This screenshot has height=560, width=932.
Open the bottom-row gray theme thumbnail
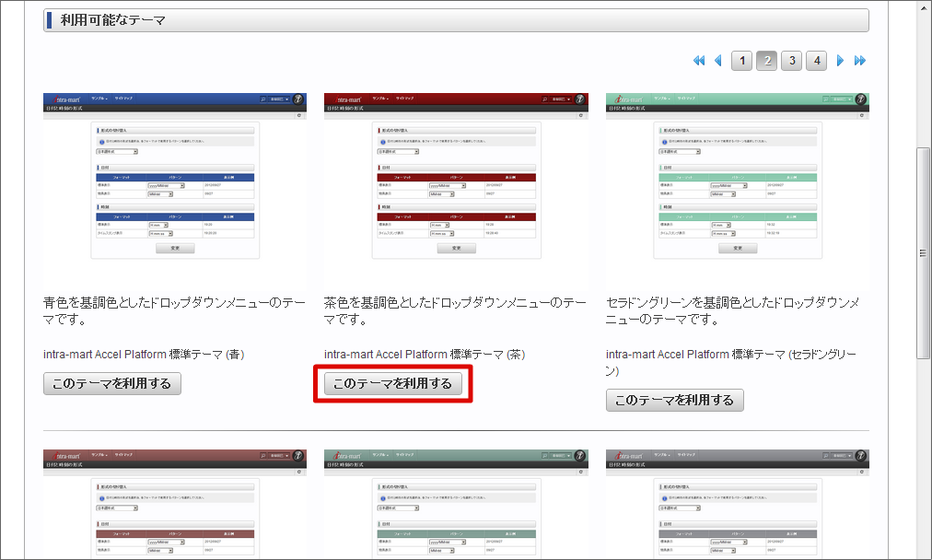point(738,504)
